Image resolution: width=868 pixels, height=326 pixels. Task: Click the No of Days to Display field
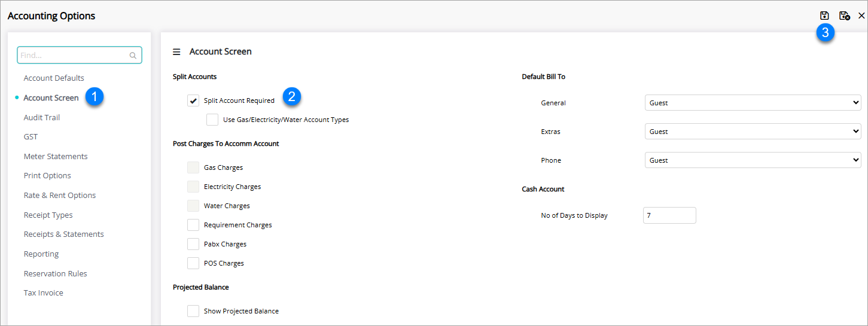point(669,215)
